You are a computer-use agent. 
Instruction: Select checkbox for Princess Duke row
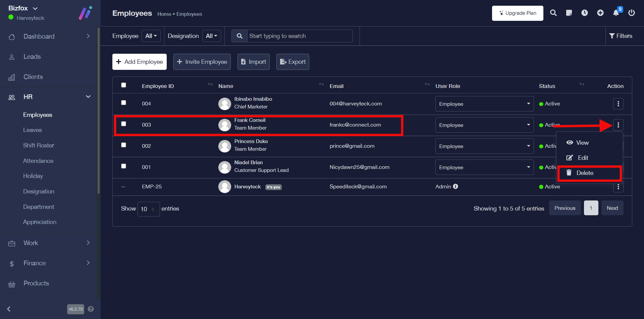click(x=123, y=145)
